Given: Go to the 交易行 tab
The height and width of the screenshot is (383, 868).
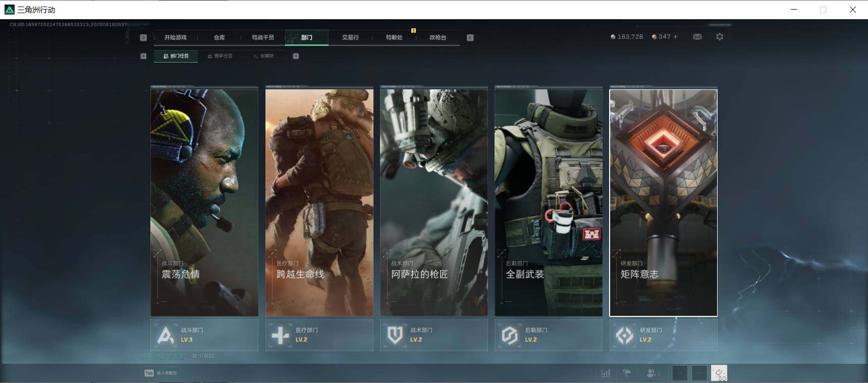Looking at the screenshot, I should [x=350, y=37].
